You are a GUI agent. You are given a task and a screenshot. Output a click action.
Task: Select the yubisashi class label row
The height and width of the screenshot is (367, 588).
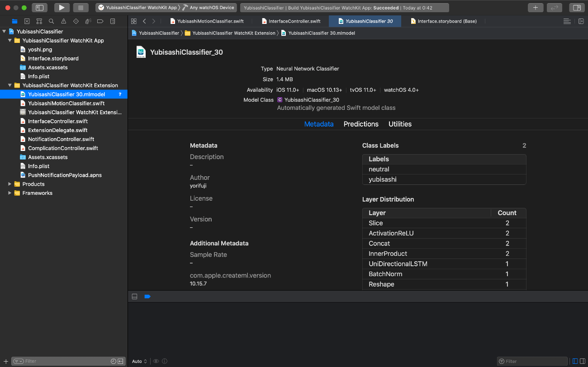444,179
